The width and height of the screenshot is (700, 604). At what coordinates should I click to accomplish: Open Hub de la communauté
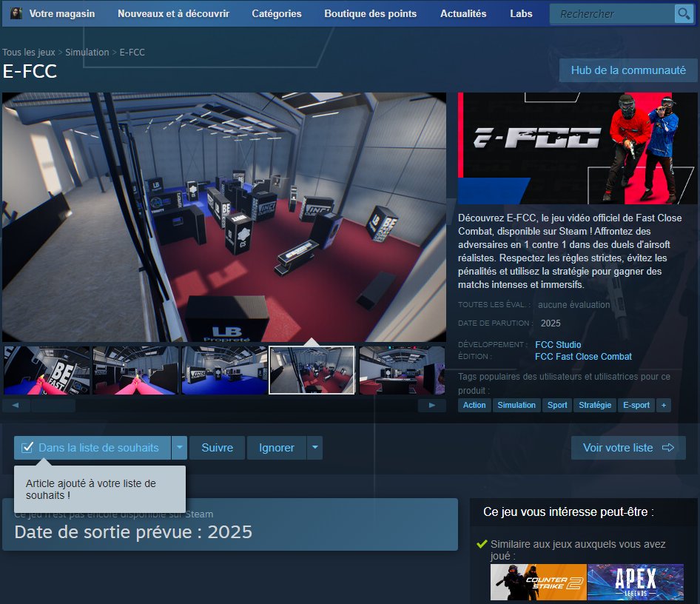point(628,70)
